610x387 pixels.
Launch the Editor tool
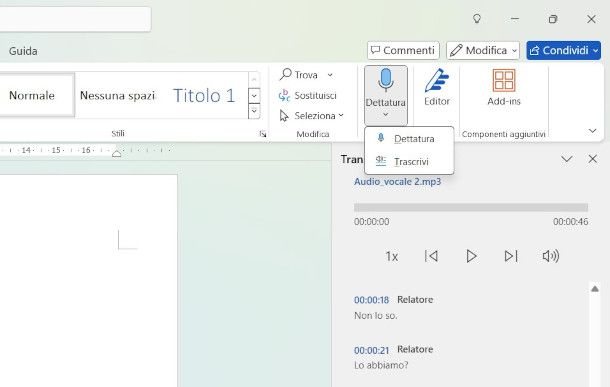437,87
